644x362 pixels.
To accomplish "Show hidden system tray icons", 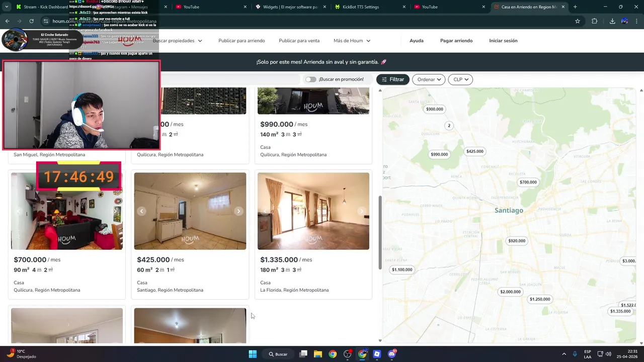I will pyautogui.click(x=563, y=354).
